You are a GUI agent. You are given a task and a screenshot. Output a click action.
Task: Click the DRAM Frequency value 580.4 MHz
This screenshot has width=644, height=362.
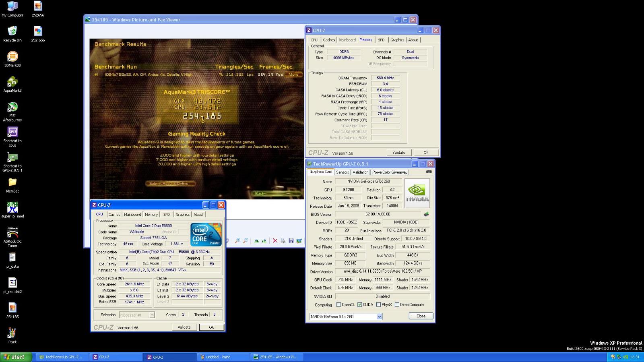click(x=386, y=78)
